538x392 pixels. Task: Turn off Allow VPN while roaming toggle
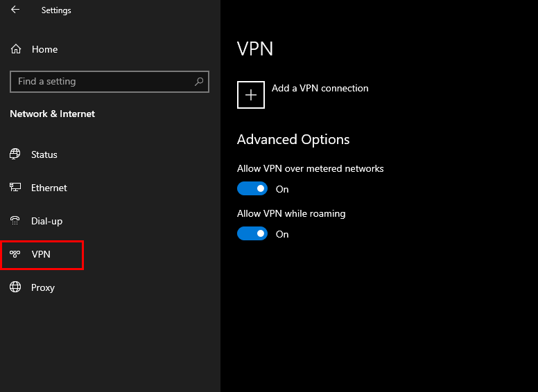tap(252, 234)
